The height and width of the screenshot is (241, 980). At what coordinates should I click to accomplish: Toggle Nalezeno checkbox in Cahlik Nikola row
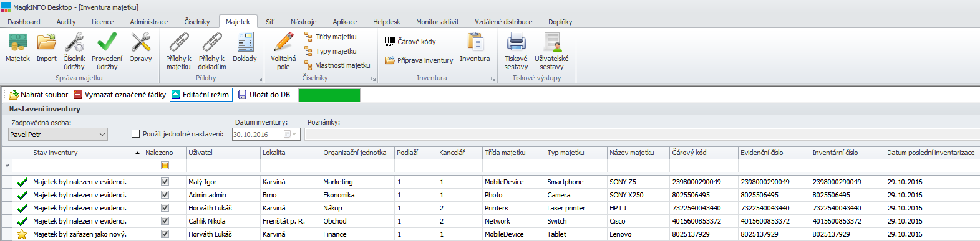pyautogui.click(x=165, y=221)
